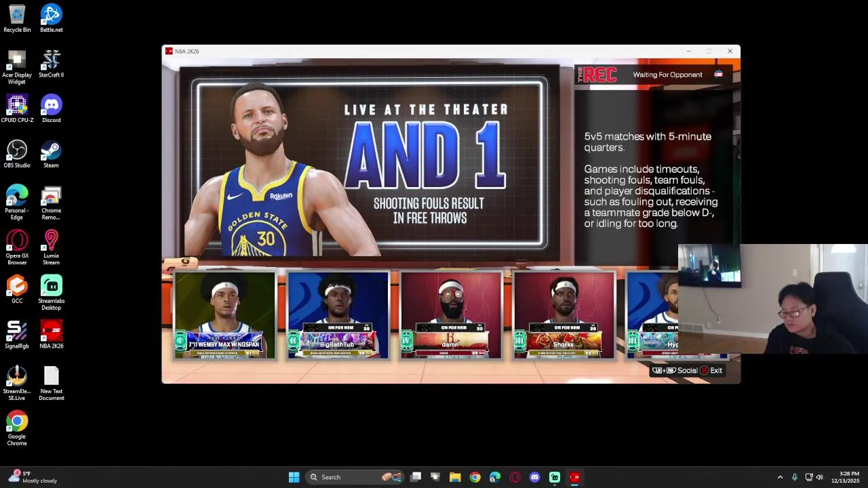868x488 pixels.
Task: Click the Waiting For Opponent status text
Action: tap(667, 75)
